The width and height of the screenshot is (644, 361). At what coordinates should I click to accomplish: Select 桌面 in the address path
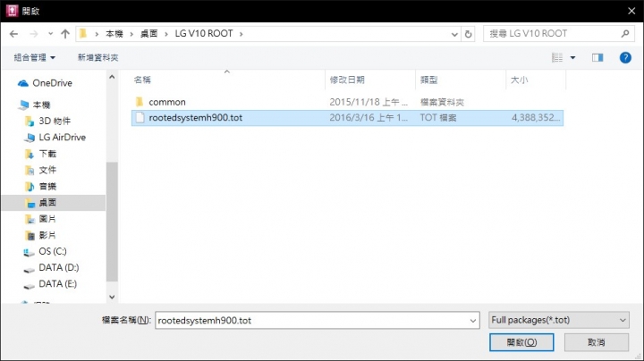(x=148, y=34)
